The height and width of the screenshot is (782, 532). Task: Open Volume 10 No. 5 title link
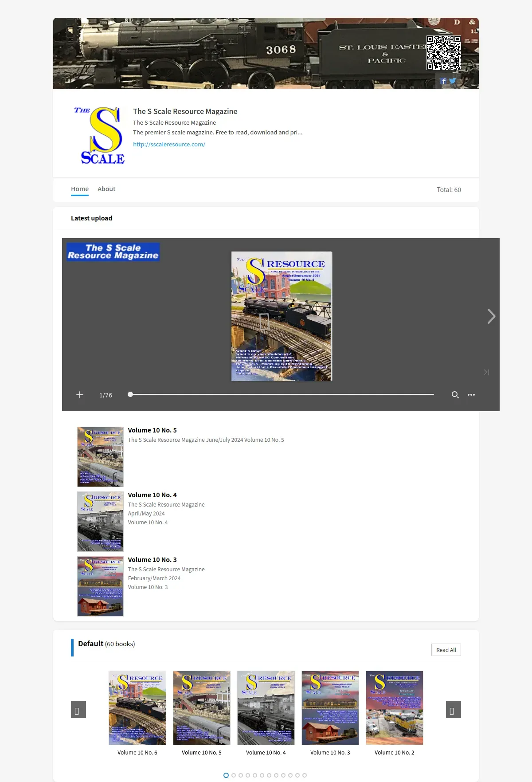152,430
